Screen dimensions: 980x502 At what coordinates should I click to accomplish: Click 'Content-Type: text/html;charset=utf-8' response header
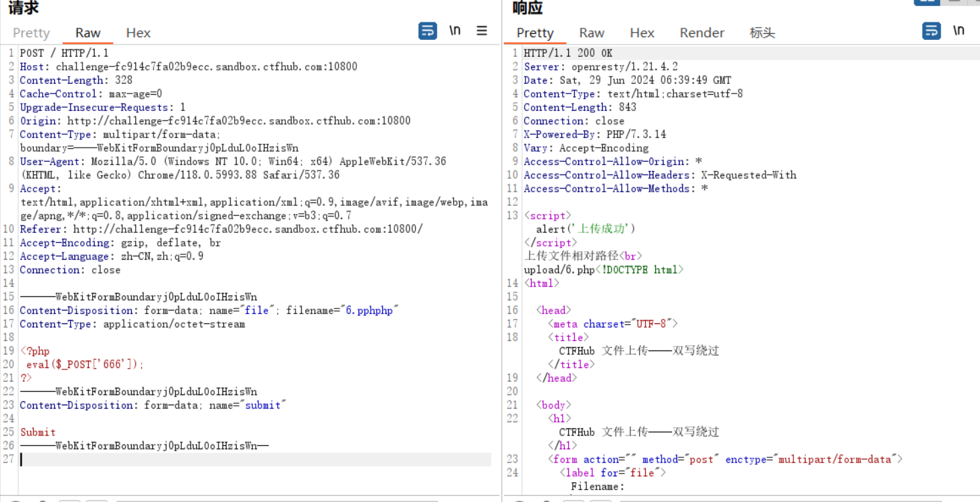point(633,93)
